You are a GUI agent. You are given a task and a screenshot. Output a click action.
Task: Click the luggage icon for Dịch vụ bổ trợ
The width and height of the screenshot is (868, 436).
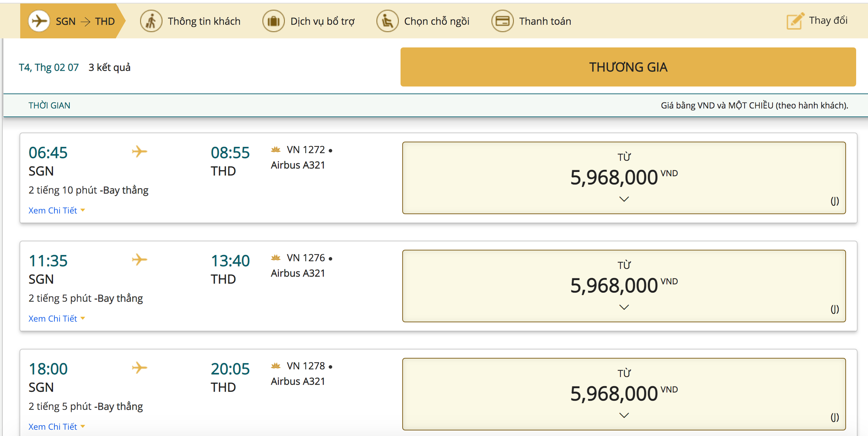pyautogui.click(x=274, y=21)
